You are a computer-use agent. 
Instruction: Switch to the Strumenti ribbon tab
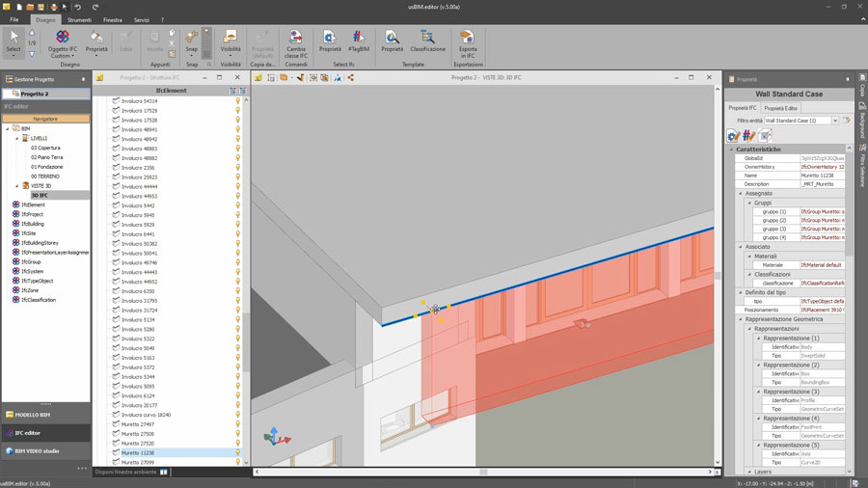[x=79, y=20]
